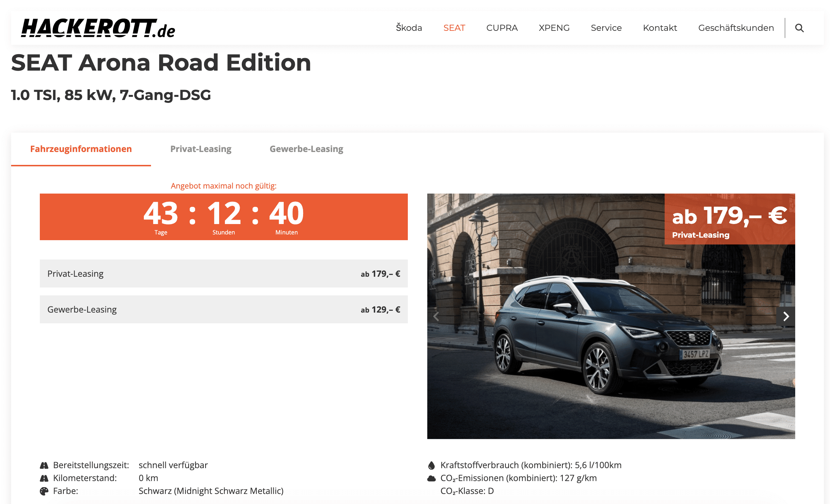Click the 'Minuten' countdown label
Viewport: 830px width, 504px height.
click(287, 232)
